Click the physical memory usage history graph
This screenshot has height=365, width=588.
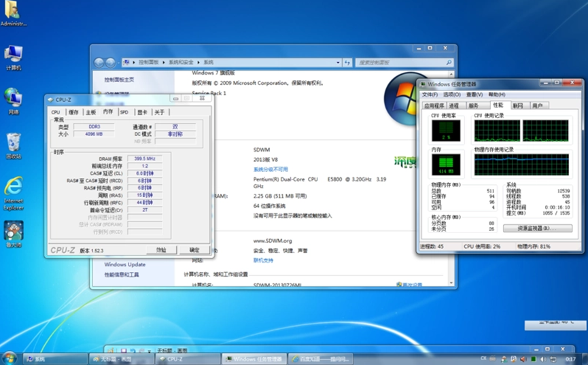tap(521, 164)
